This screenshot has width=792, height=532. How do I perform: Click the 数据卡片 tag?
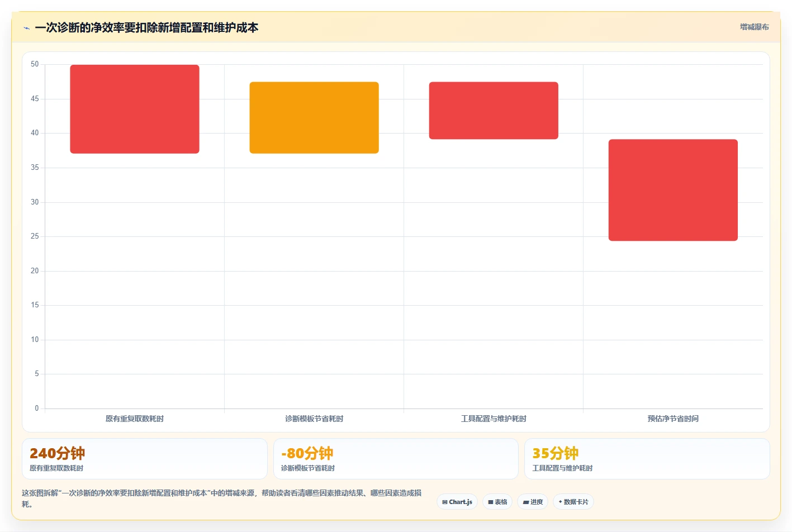coord(573,502)
